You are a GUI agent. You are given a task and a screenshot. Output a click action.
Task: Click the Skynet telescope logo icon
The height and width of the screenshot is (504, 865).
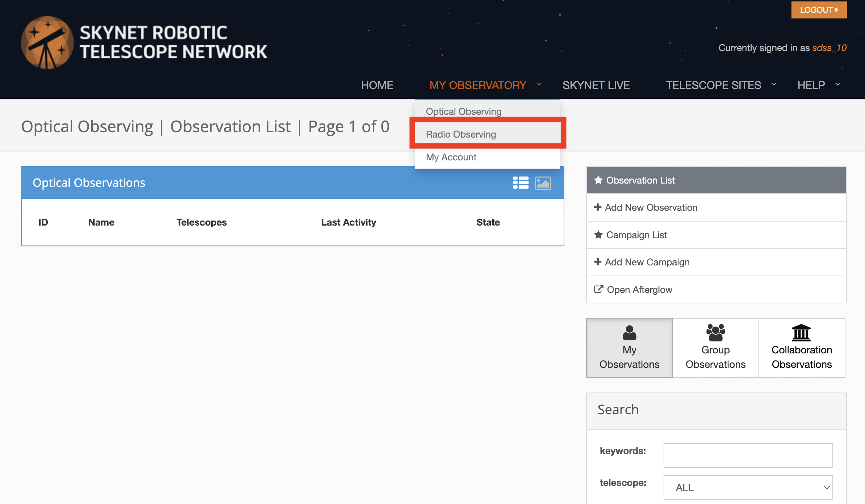(47, 43)
